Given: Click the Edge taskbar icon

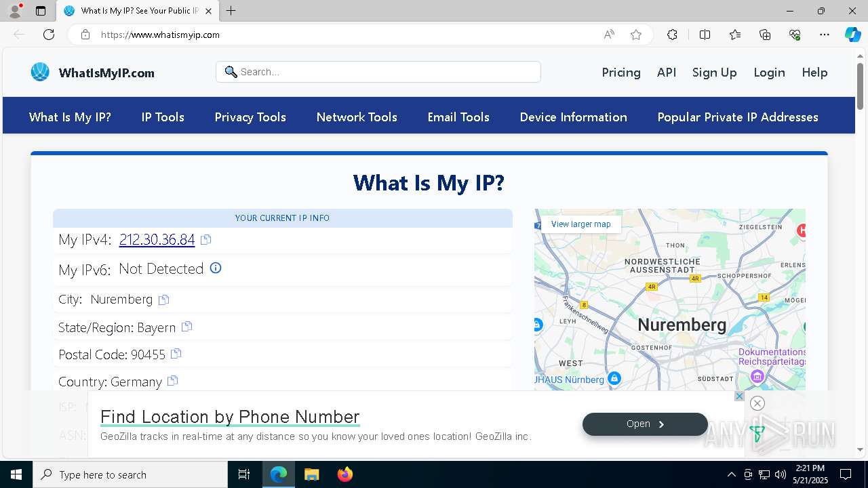Looking at the screenshot, I should click(x=279, y=474).
